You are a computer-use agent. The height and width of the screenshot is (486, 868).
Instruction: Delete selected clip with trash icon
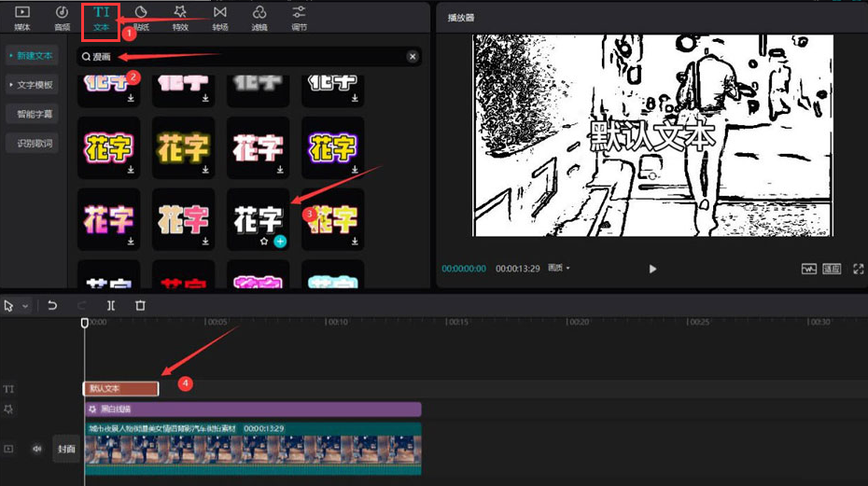[x=140, y=305]
